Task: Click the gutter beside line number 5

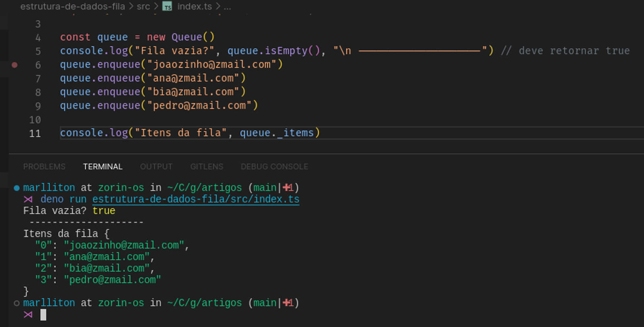Action: 14,51
